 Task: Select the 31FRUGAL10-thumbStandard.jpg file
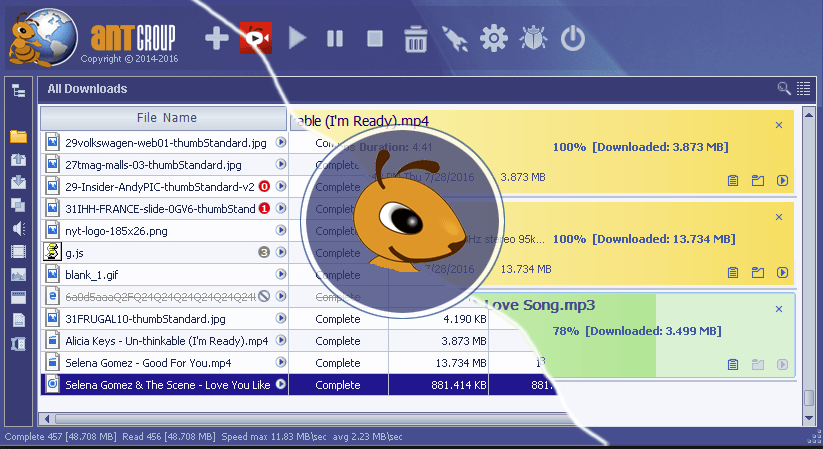[145, 319]
